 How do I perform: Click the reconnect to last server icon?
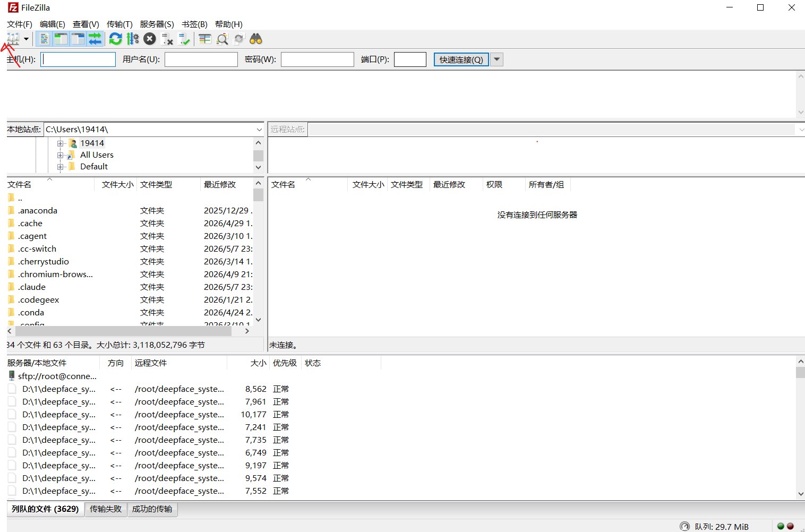184,39
